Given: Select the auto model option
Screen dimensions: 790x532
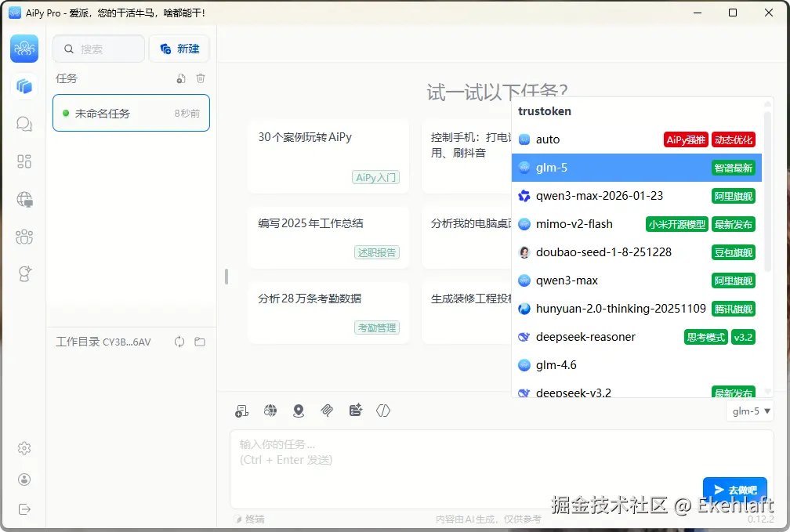Looking at the screenshot, I should click(637, 139).
